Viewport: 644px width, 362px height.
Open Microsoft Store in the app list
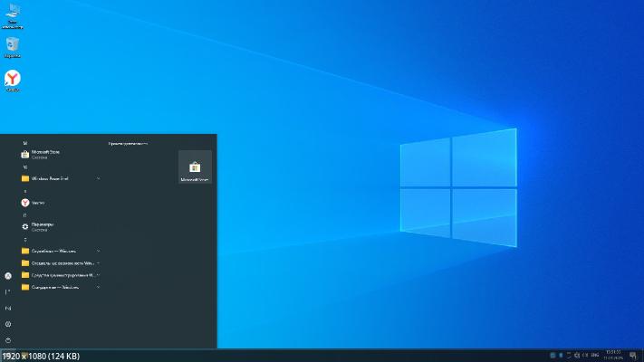(x=61, y=155)
